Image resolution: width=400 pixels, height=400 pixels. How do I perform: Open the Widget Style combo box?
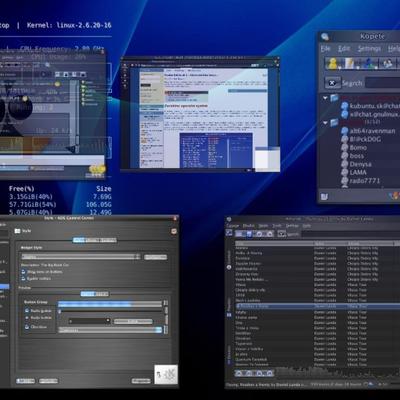click(81, 257)
